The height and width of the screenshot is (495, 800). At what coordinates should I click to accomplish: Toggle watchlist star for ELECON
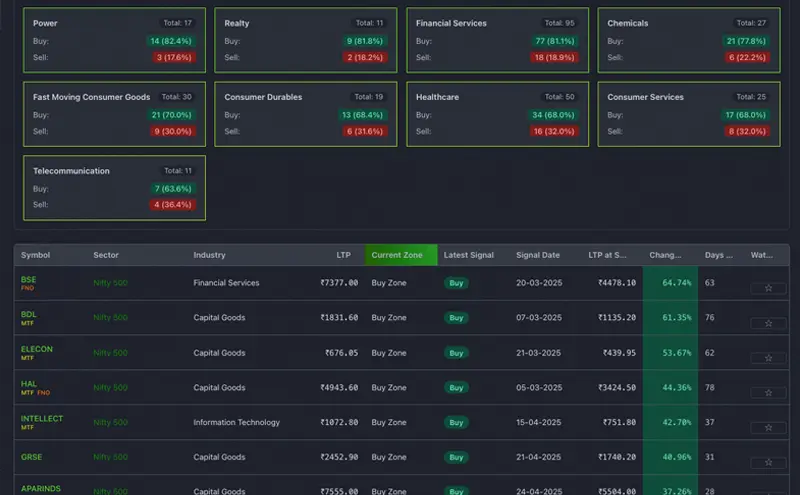click(768, 358)
